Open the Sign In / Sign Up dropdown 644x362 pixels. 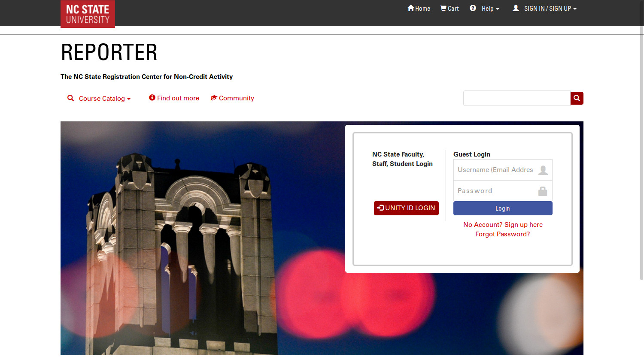[x=544, y=8]
